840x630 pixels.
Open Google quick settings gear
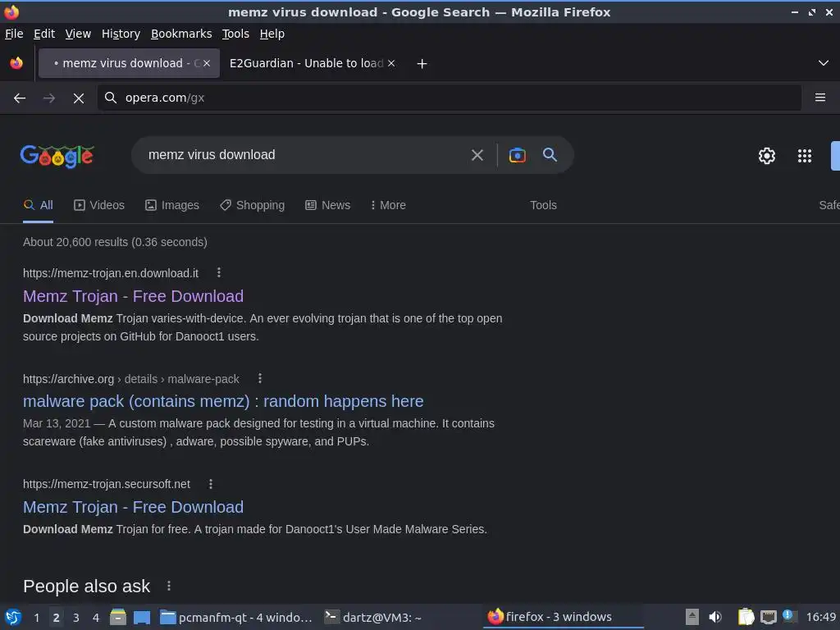coord(767,156)
